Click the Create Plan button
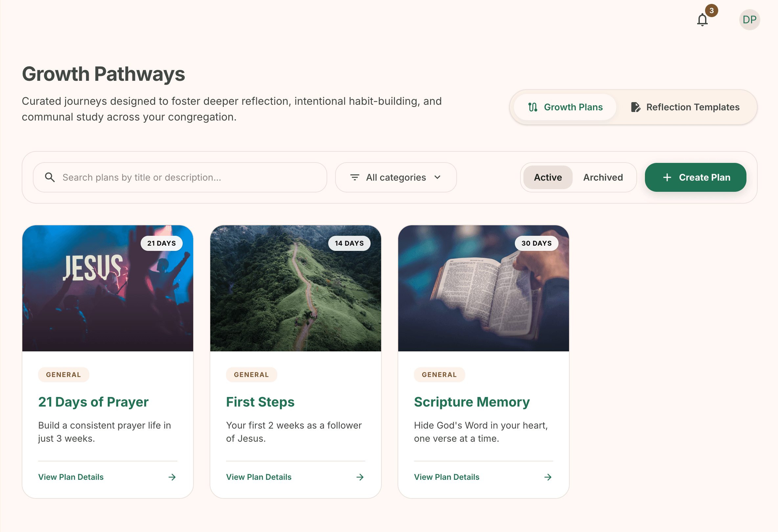 (695, 177)
